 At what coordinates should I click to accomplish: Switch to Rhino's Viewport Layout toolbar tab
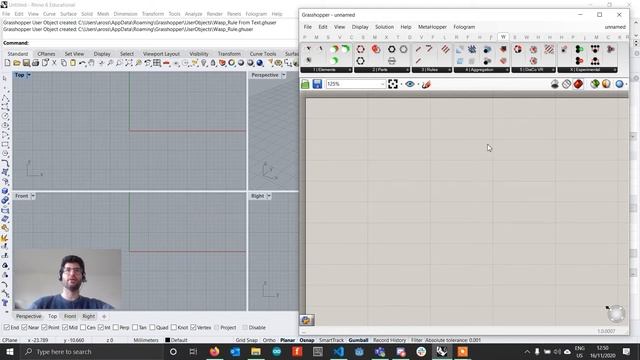tap(161, 54)
